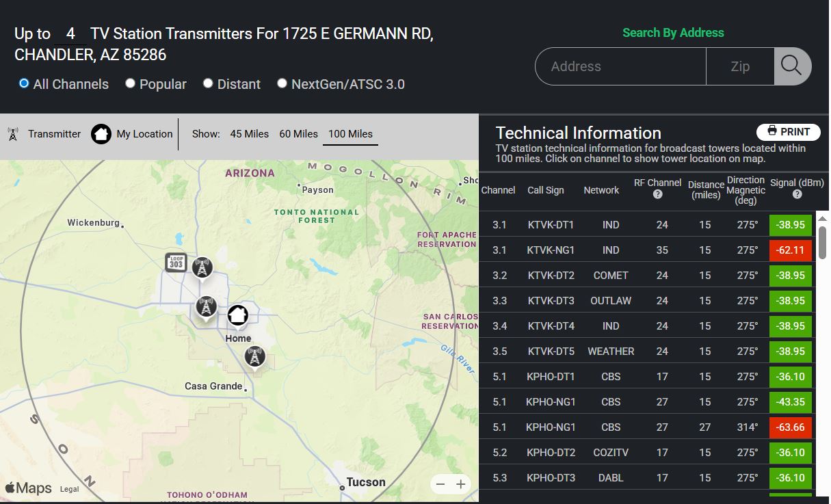Click the PRINT button

[x=788, y=131]
